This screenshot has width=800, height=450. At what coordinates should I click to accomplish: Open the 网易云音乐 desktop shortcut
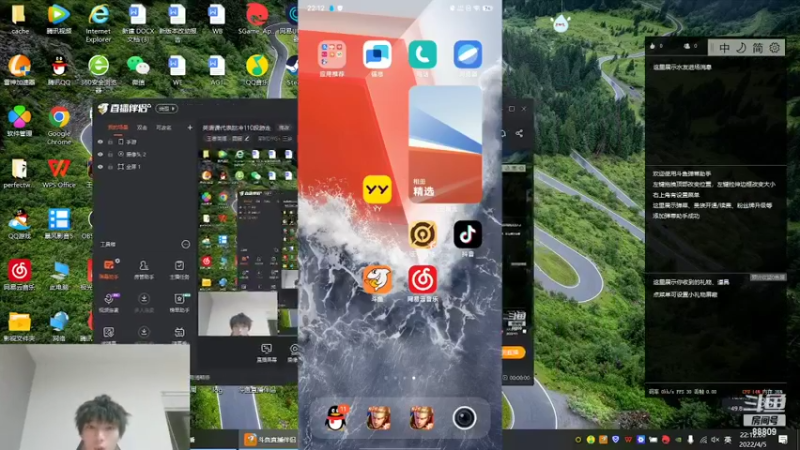coord(19,275)
